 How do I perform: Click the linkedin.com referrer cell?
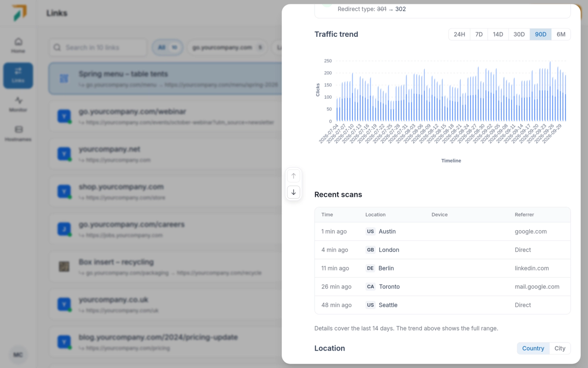(x=532, y=268)
